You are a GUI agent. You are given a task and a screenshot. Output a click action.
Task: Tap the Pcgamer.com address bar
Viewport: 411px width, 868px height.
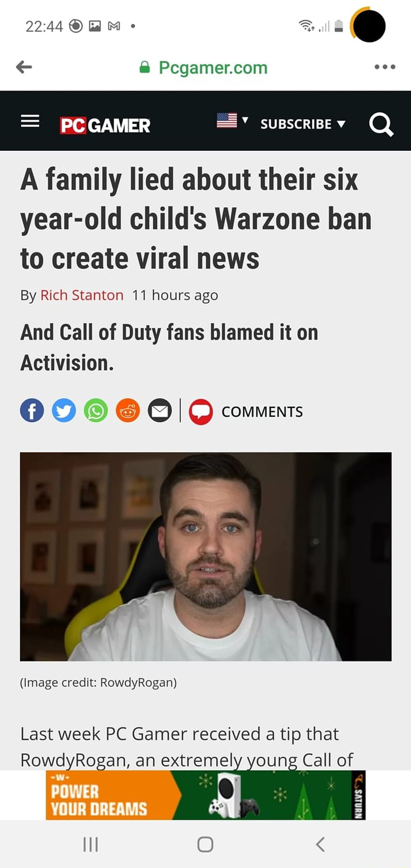coord(203,68)
